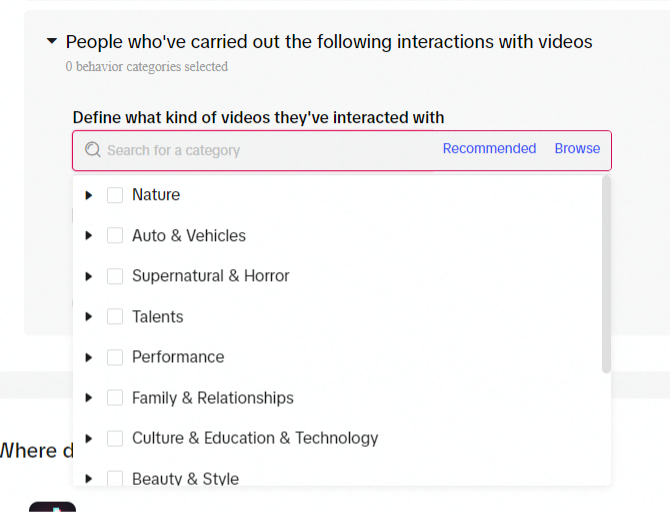Image resolution: width=670 pixels, height=513 pixels.
Task: Check Culture & Education & Technology checkbox
Action: pyautogui.click(x=115, y=438)
